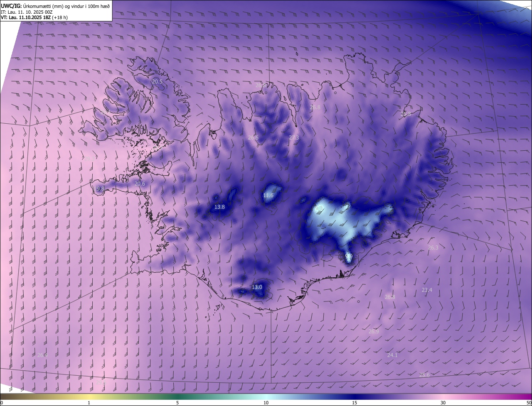Click the 20.5 value on the map
The width and height of the screenshot is (532, 406).
[157, 82]
